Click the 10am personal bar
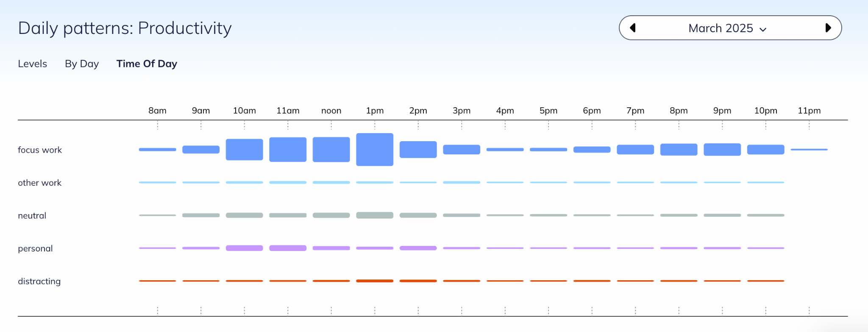This screenshot has height=332, width=868. [244, 248]
